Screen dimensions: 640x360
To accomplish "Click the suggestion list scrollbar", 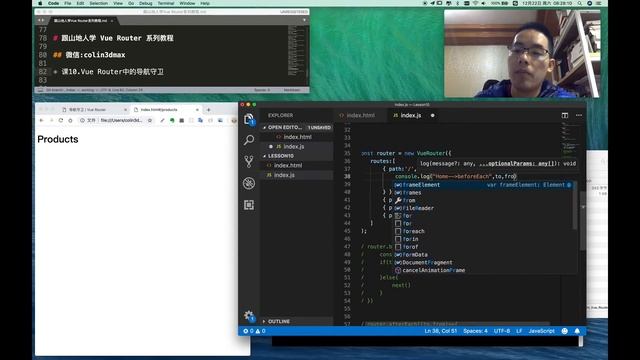I will 575,206.
